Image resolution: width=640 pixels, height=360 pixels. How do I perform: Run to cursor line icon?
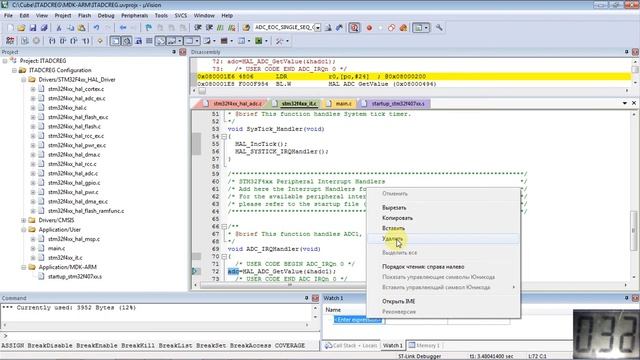(86, 41)
